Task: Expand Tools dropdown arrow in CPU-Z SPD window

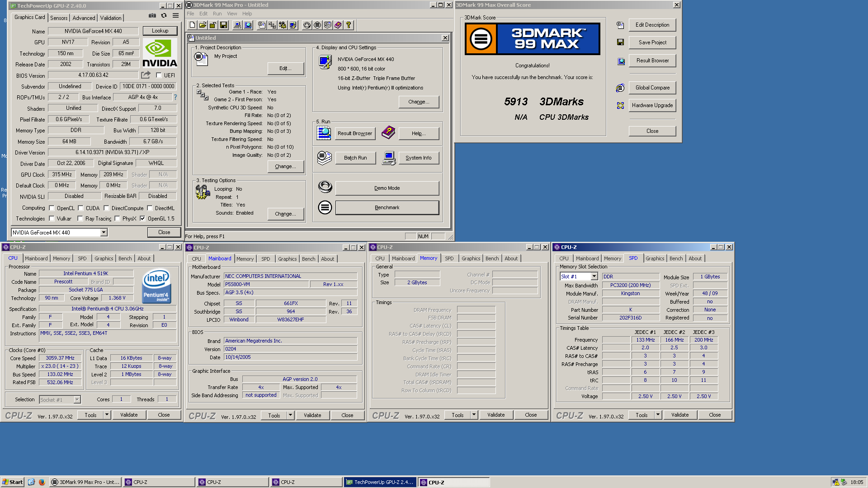Action: [658, 415]
